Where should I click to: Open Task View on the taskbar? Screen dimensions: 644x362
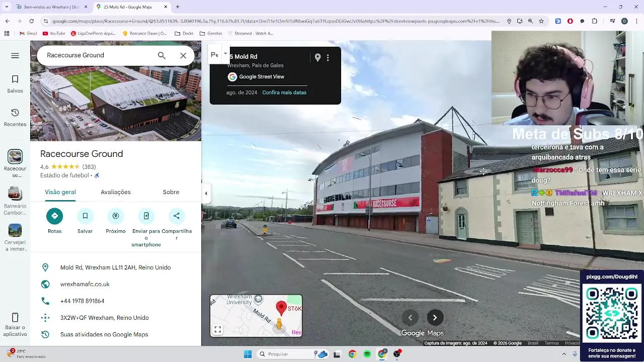pos(337,354)
